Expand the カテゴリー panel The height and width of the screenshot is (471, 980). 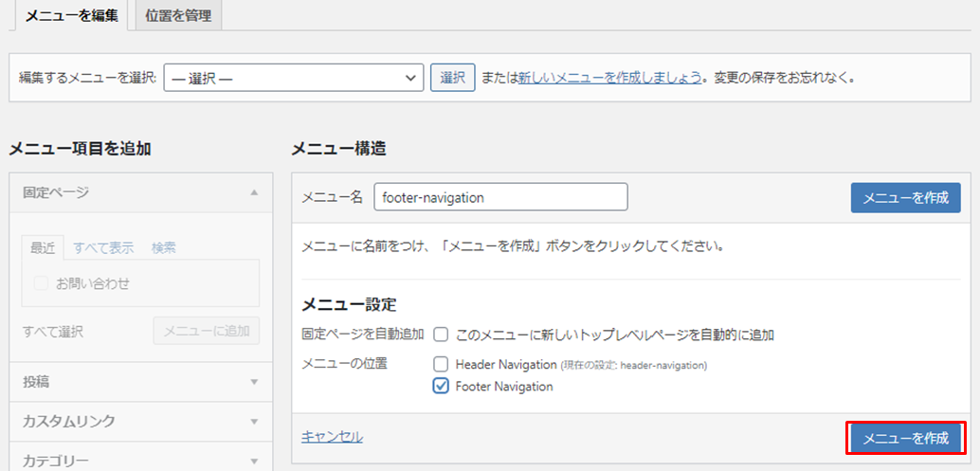click(141, 459)
